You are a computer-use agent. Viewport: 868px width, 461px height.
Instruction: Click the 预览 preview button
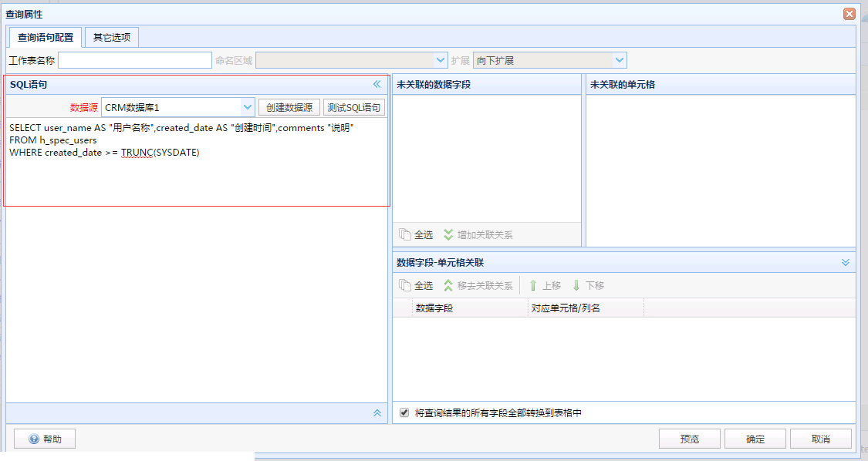click(689, 439)
